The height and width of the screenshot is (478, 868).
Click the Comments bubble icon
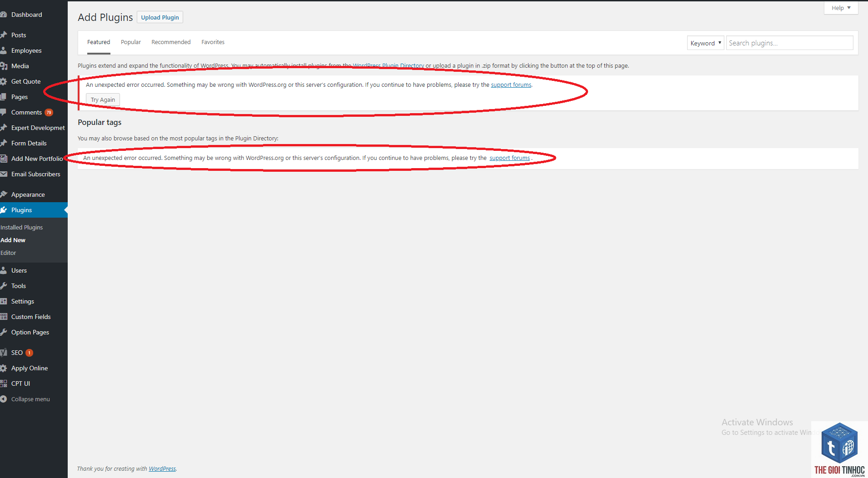coord(3,112)
